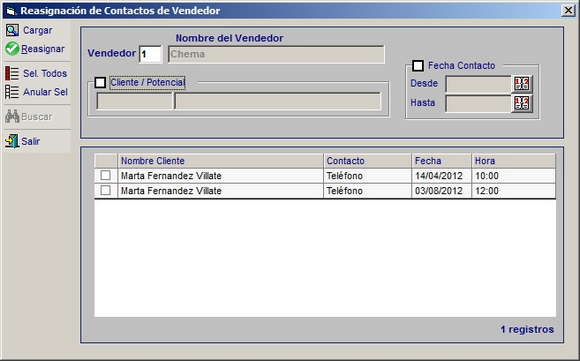Click the window title bar application icon
The image size is (580, 361).
11,11
